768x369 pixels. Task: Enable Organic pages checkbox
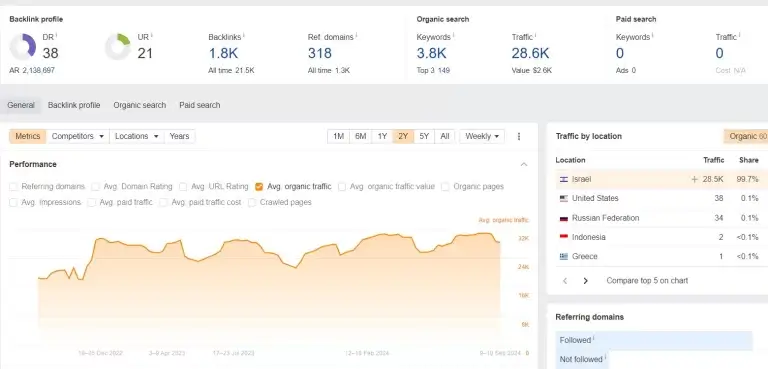tap(445, 187)
